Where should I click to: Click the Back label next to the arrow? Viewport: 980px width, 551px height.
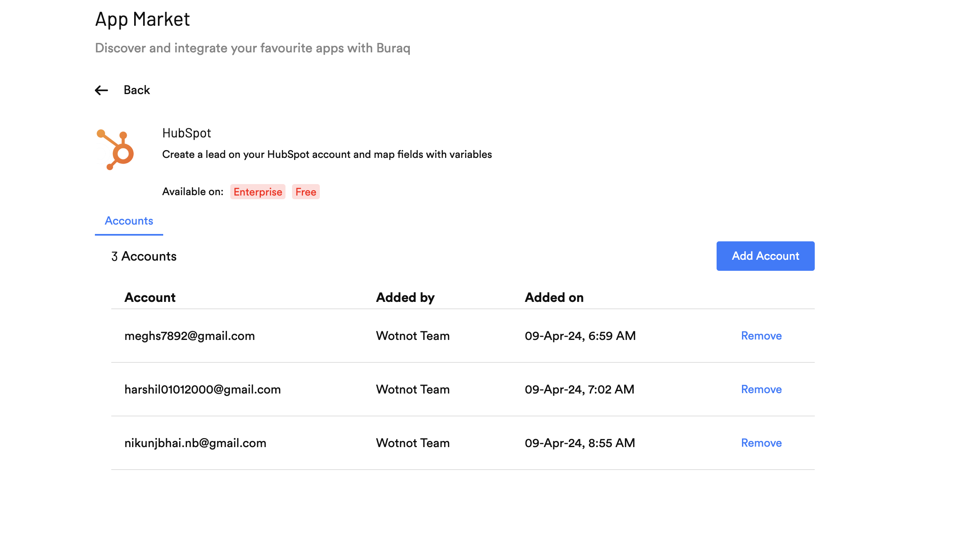click(x=136, y=90)
